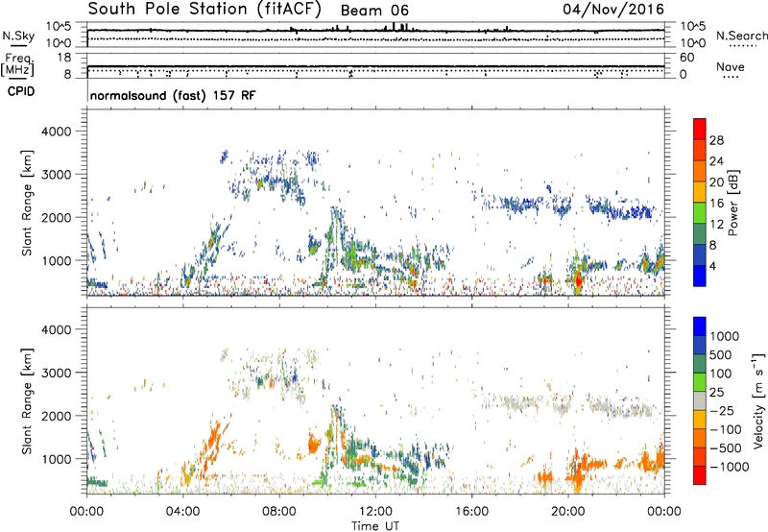Click the blue bottom of the power colorbar
This screenshot has height=532, width=768.
point(700,276)
